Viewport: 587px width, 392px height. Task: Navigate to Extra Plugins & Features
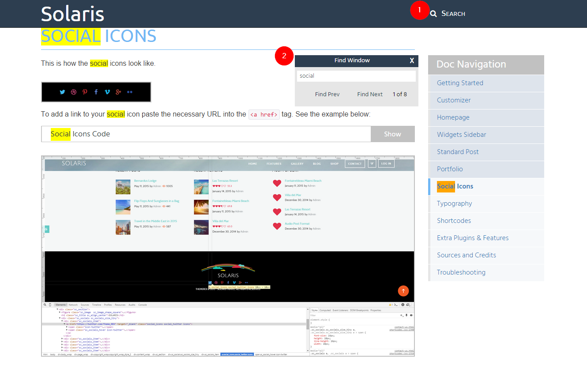(472, 238)
